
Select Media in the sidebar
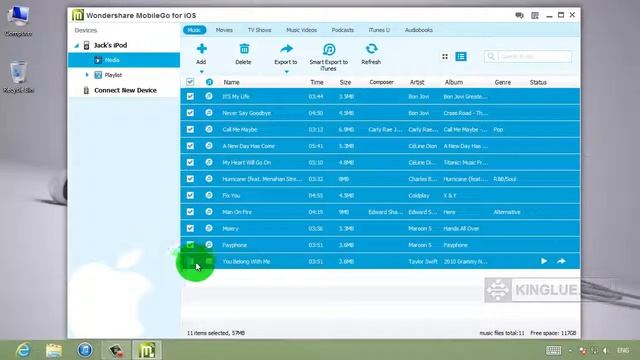pyautogui.click(x=124, y=60)
